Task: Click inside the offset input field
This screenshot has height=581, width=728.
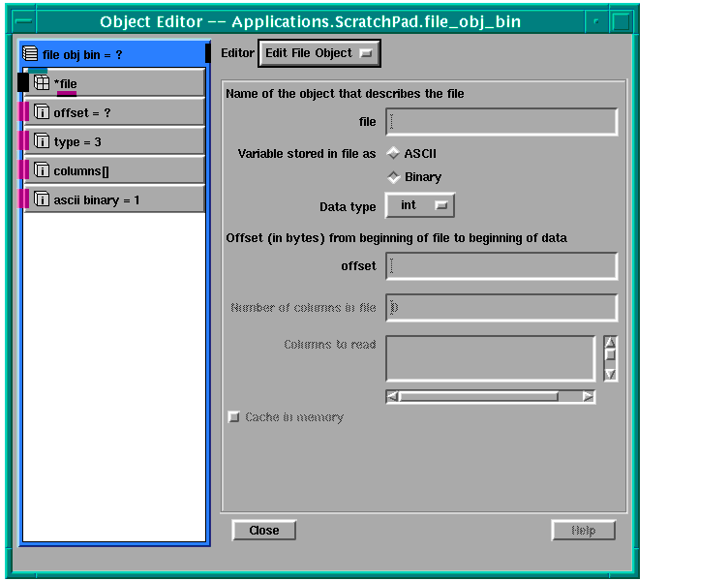Action: [x=501, y=265]
